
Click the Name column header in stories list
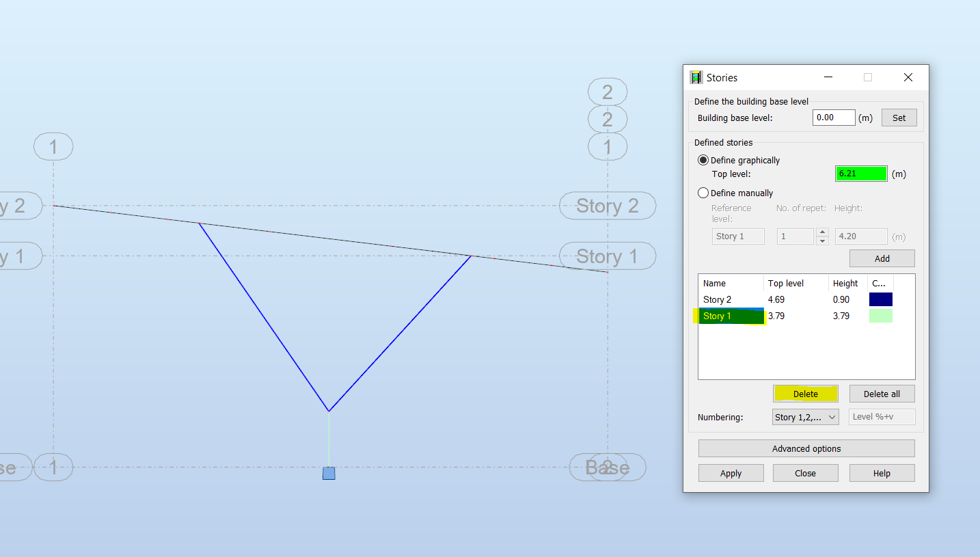(714, 283)
